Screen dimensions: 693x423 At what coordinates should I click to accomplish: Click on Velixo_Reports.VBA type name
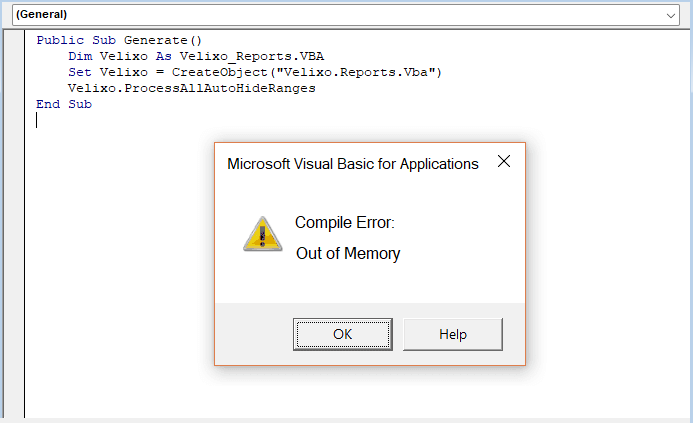coord(251,56)
